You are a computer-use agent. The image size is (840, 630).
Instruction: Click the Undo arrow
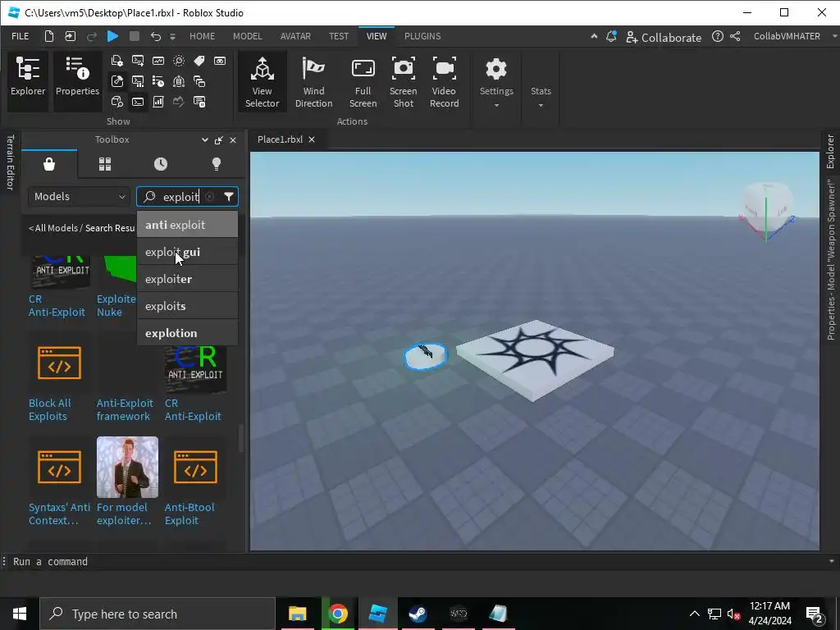coord(155,36)
